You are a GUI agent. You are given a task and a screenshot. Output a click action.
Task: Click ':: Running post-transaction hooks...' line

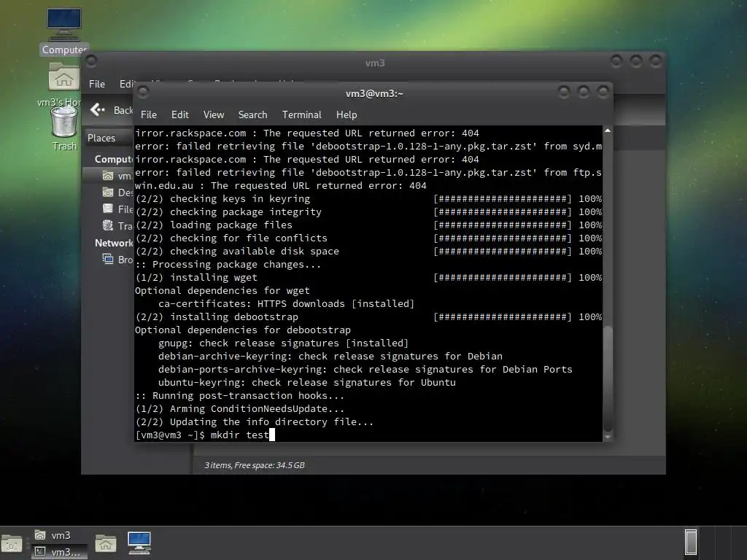tap(239, 396)
